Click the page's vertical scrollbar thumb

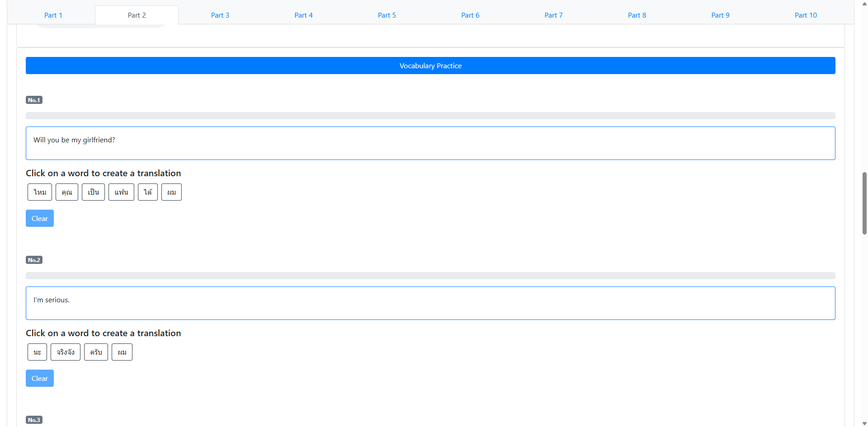pos(864,203)
